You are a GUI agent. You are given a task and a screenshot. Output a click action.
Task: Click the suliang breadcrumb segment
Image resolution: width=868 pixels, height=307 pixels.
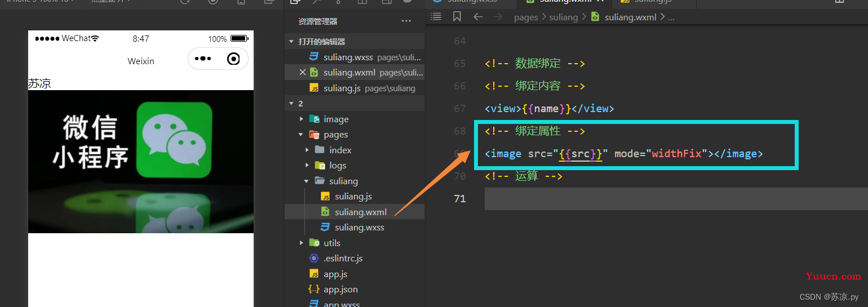point(564,17)
